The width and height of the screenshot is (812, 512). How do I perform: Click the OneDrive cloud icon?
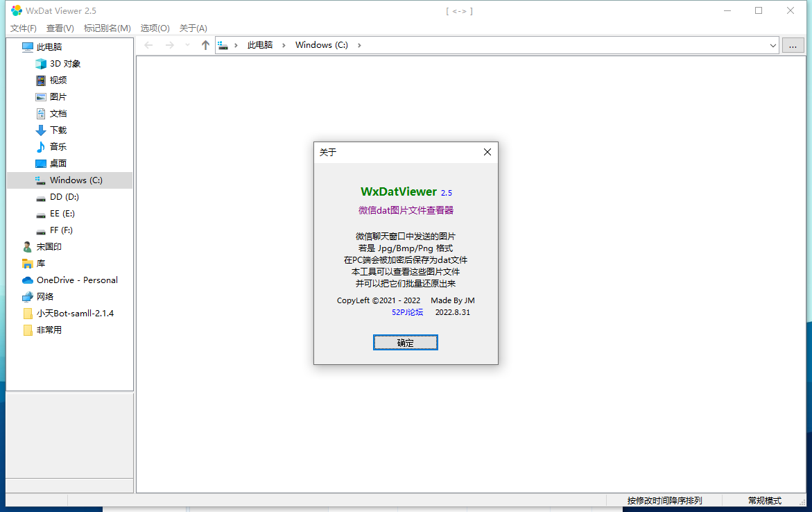(28, 280)
